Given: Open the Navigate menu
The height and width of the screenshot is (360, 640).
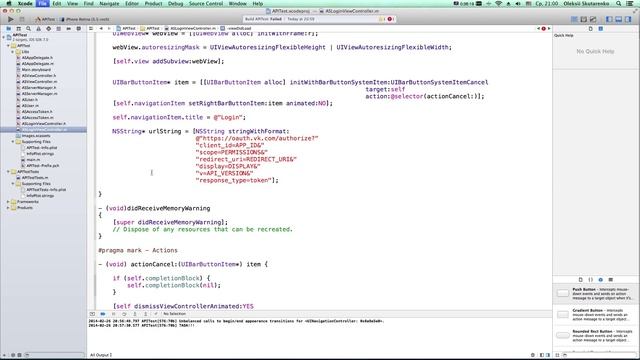Looking at the screenshot, I should (x=109, y=3).
